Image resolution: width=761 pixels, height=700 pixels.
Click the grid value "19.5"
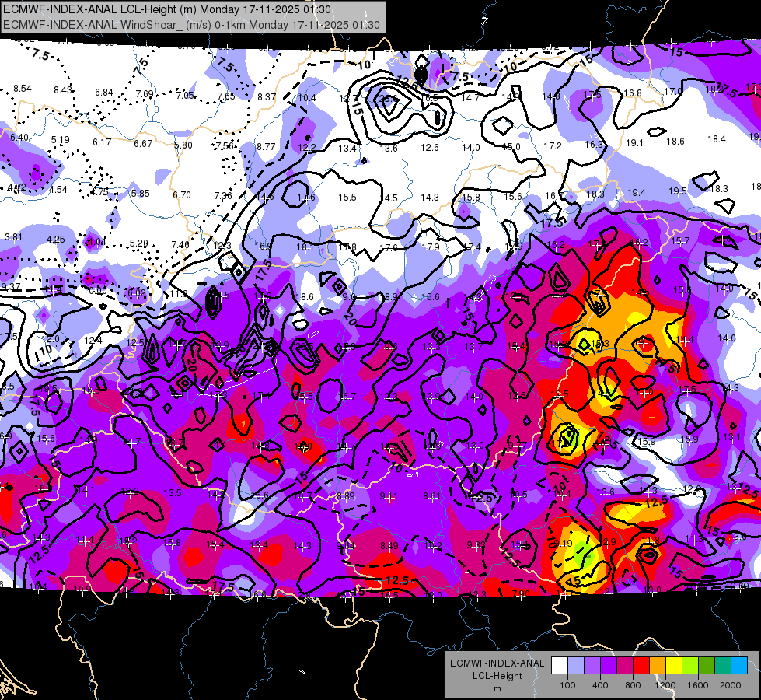678,191
